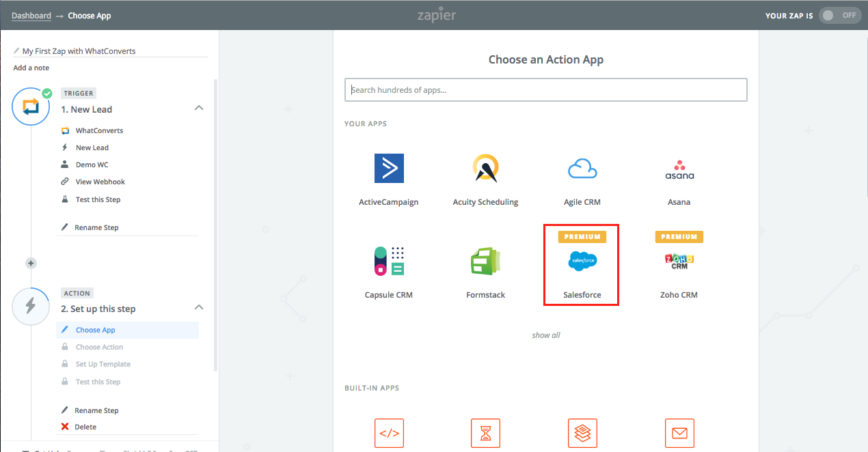Edit the My First Zap with WhatConverts name

pos(79,51)
